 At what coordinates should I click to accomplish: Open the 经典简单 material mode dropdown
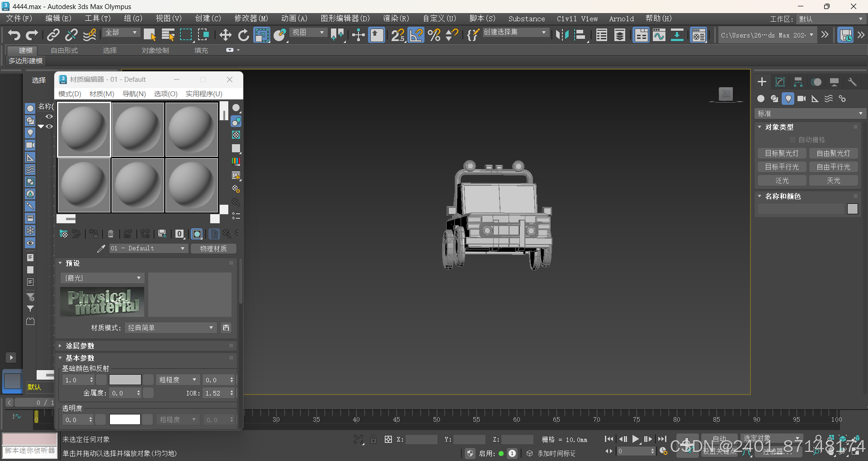click(170, 327)
